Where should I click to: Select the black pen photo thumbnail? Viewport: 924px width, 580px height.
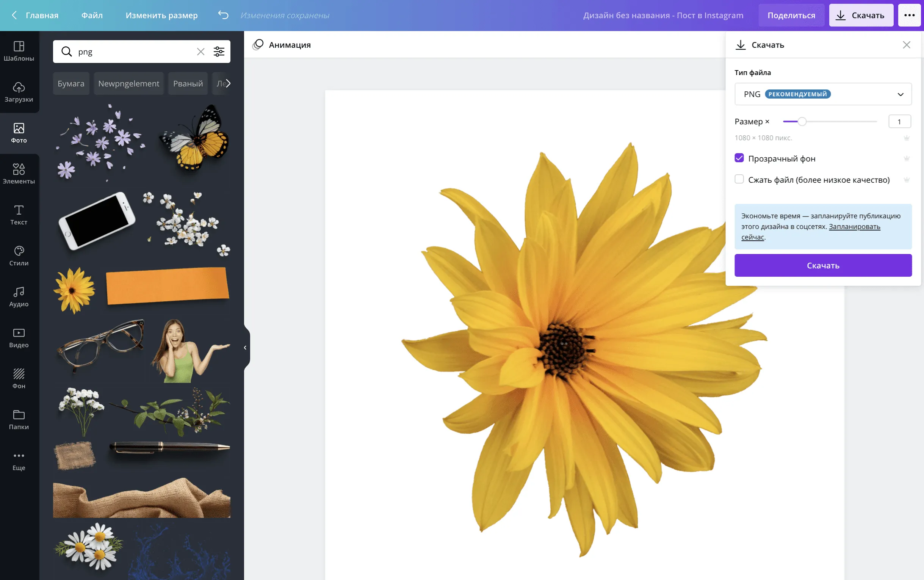(169, 447)
